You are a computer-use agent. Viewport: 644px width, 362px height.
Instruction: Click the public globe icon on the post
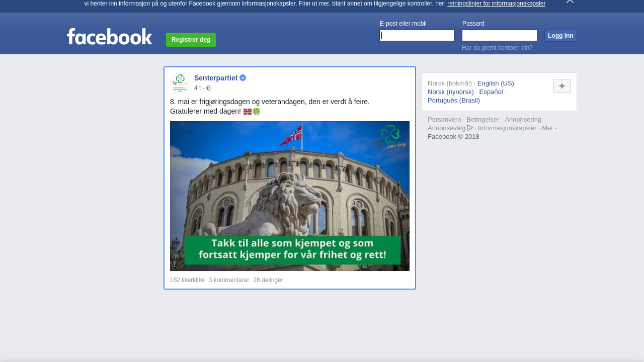pyautogui.click(x=209, y=88)
